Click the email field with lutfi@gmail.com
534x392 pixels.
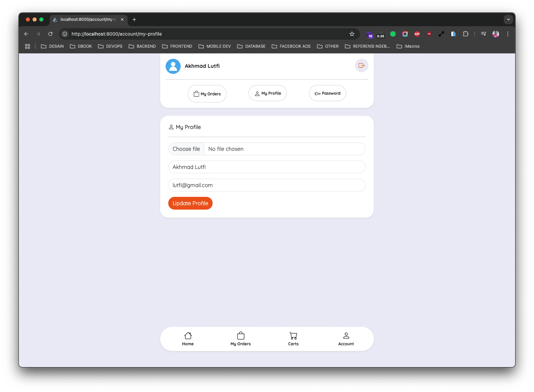[267, 185]
